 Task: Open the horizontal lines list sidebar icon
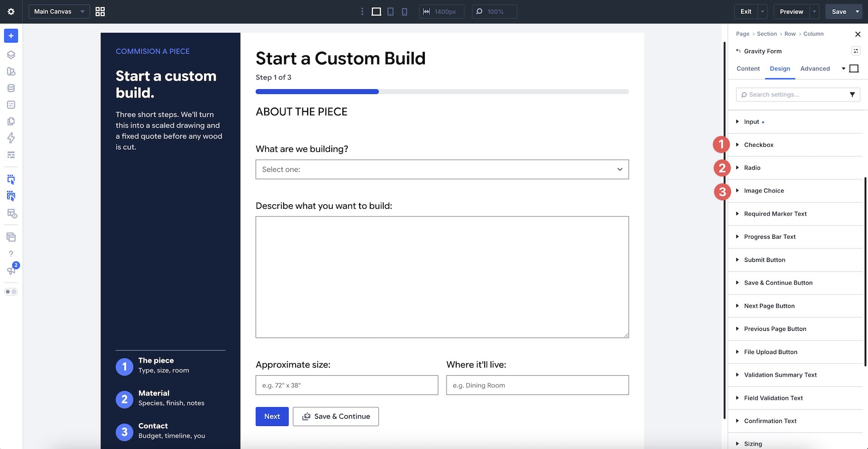click(x=11, y=155)
